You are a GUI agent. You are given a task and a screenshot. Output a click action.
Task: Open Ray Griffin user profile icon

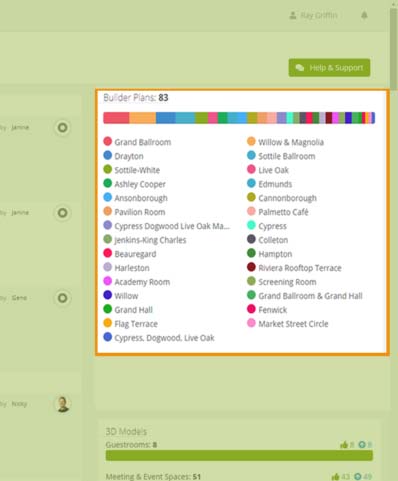(293, 15)
